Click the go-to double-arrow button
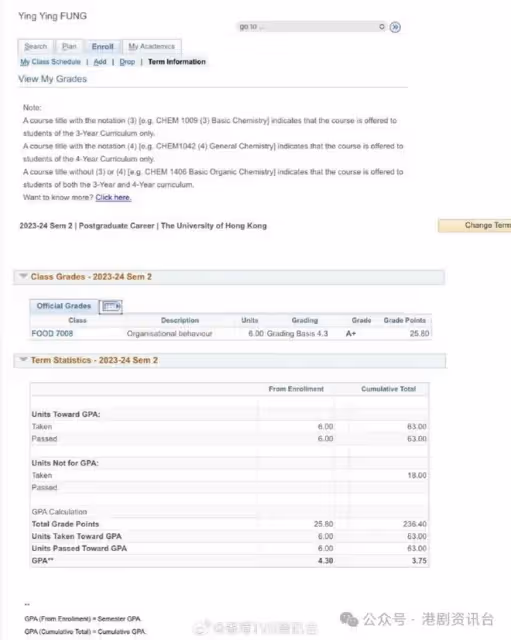 (395, 27)
